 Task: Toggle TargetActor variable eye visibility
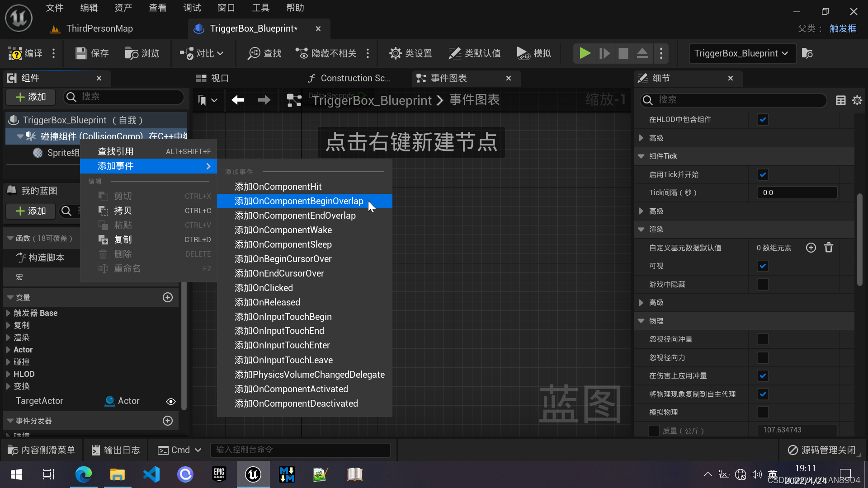point(170,401)
